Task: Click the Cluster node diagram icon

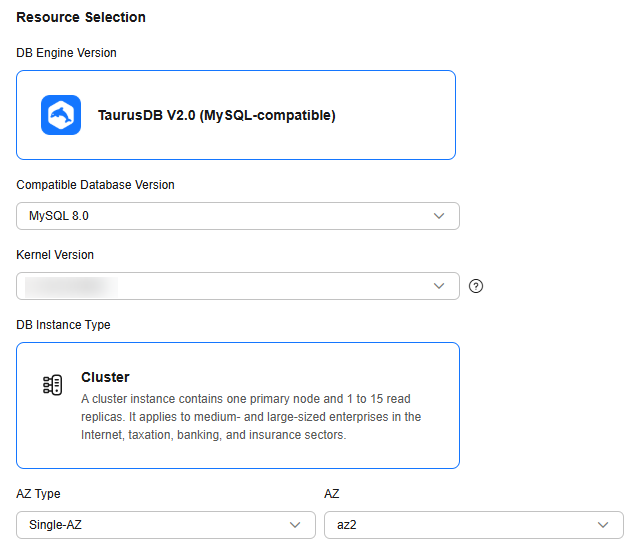Action: [53, 385]
